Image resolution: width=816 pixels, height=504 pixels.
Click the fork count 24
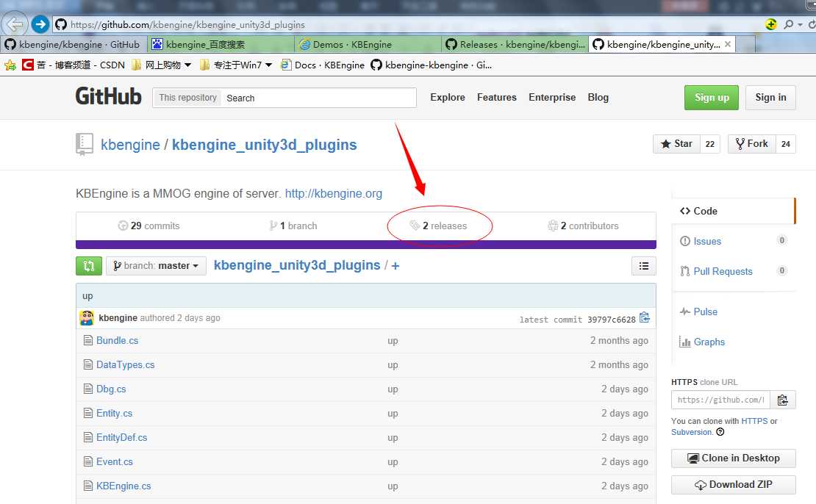coord(786,144)
